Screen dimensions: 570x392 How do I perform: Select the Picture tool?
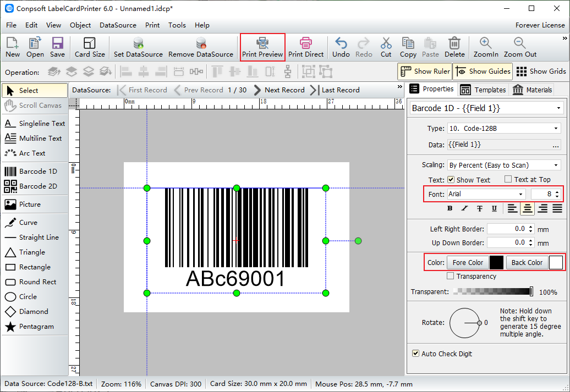[35, 204]
